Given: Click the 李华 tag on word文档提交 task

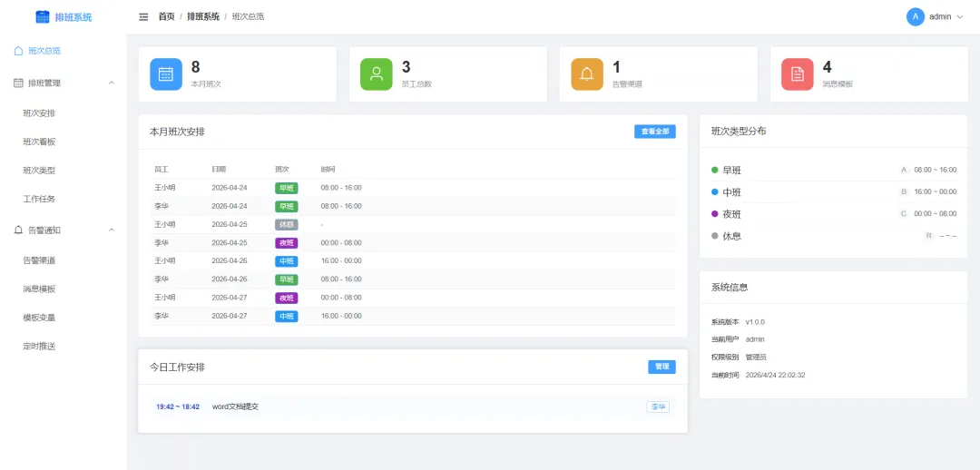Looking at the screenshot, I should coord(658,406).
